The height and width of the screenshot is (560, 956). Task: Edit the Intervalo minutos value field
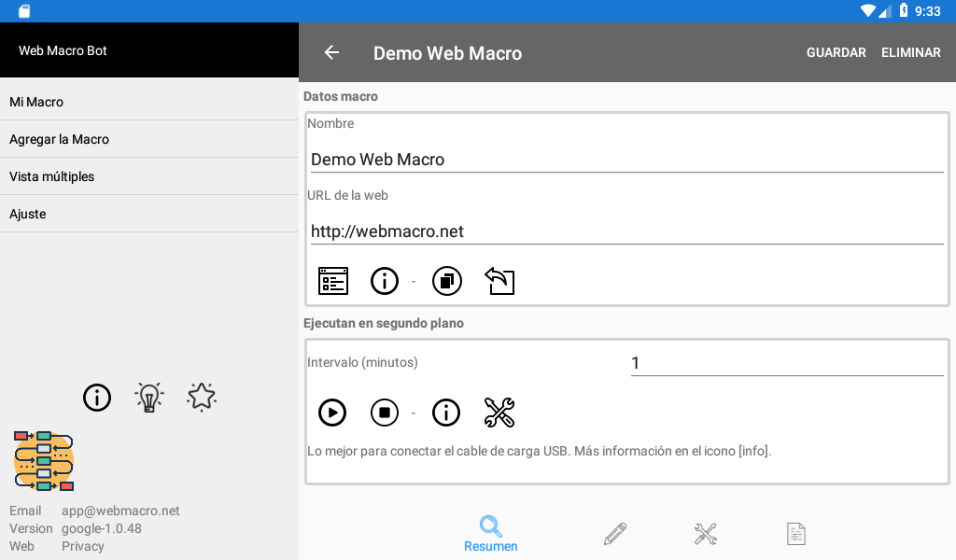[786, 363]
